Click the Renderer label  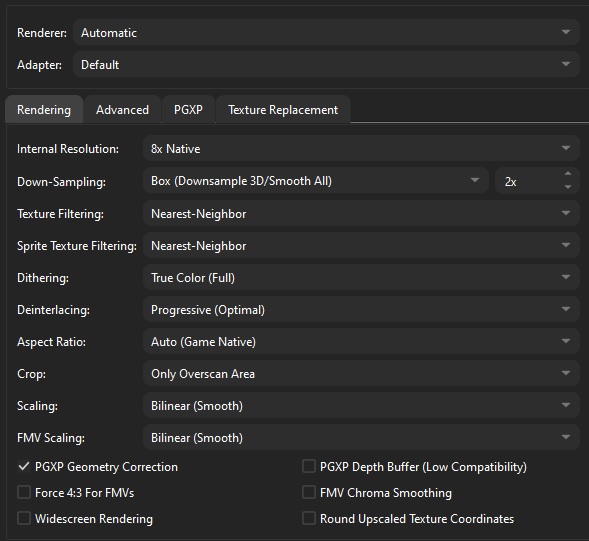click(42, 33)
